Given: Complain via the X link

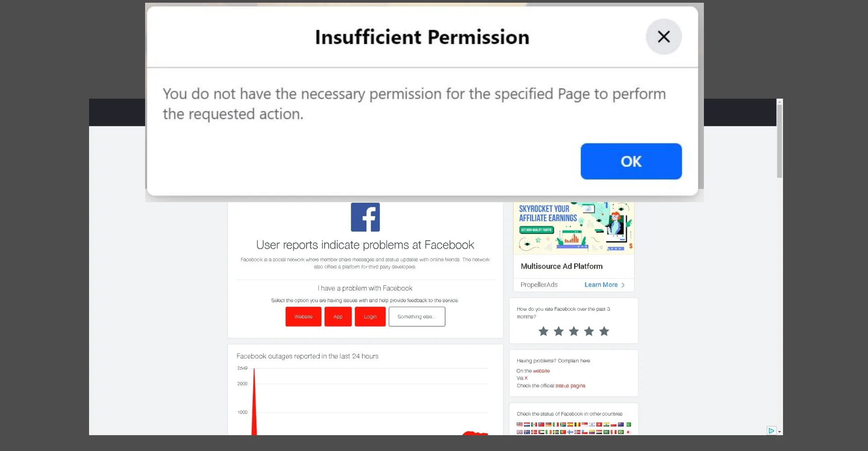Looking at the screenshot, I should (x=526, y=378).
